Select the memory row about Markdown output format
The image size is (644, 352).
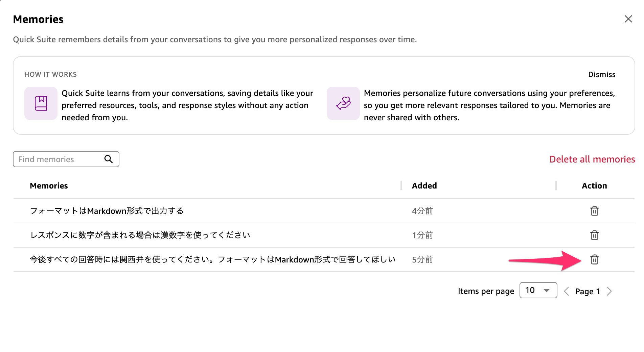point(107,211)
